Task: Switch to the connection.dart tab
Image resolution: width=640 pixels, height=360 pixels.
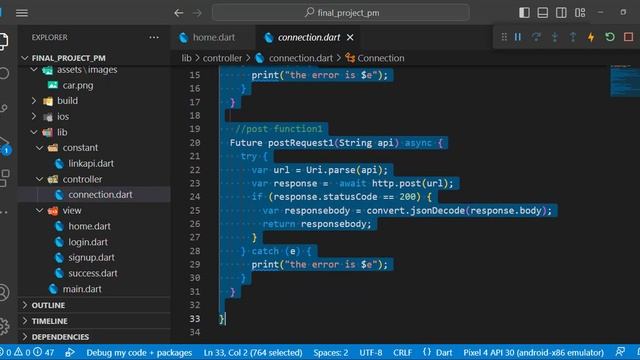Action: point(309,37)
